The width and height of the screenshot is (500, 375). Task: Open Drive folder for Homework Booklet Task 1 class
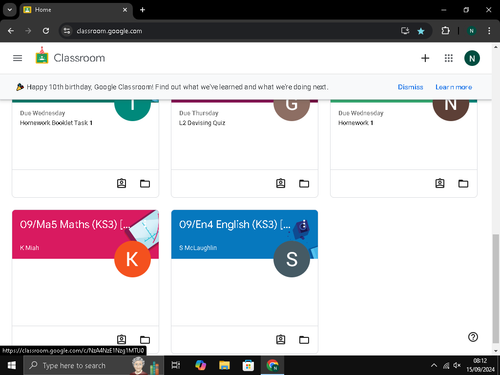tap(145, 183)
